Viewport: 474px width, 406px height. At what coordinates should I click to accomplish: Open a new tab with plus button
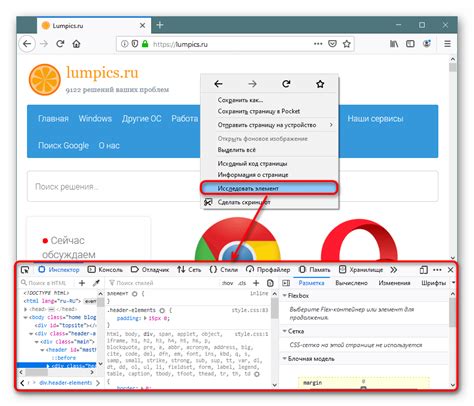coord(160,25)
